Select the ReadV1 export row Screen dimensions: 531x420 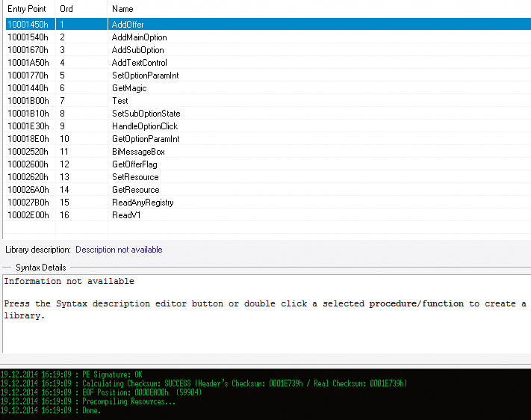pos(126,215)
